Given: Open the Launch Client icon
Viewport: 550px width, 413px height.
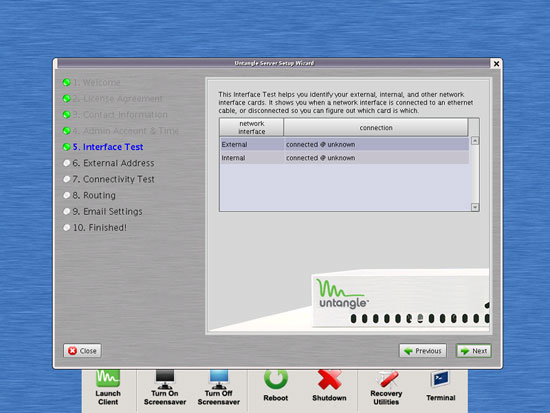Looking at the screenshot, I should (x=108, y=379).
